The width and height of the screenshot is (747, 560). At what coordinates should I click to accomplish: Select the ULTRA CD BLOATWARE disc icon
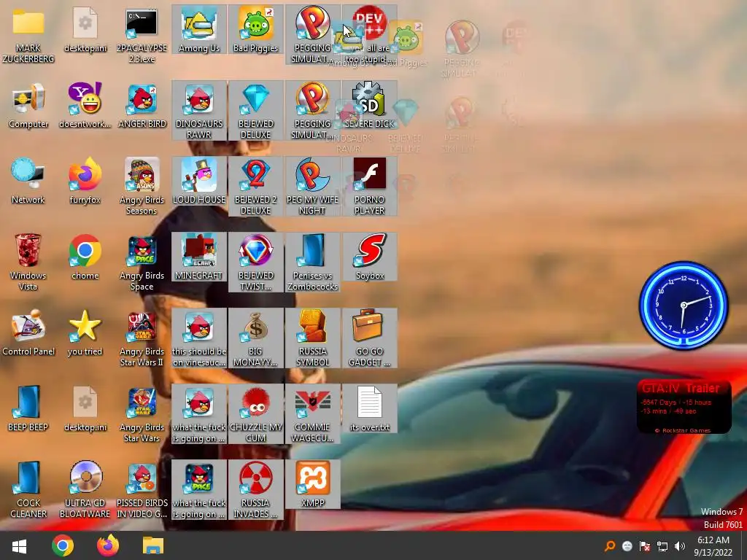[x=85, y=490]
